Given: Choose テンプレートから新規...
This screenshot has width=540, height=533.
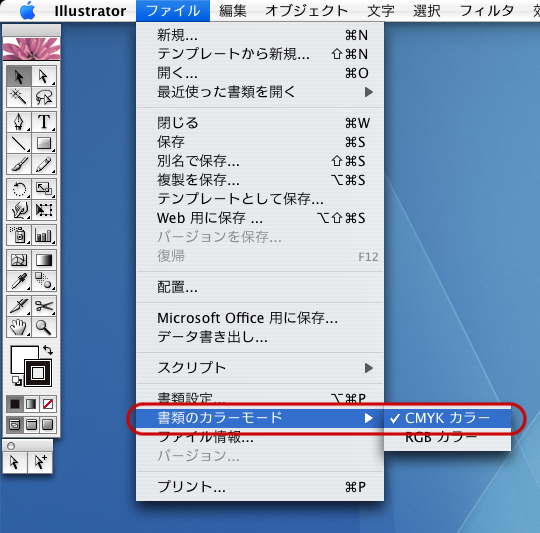Looking at the screenshot, I should pos(260,54).
